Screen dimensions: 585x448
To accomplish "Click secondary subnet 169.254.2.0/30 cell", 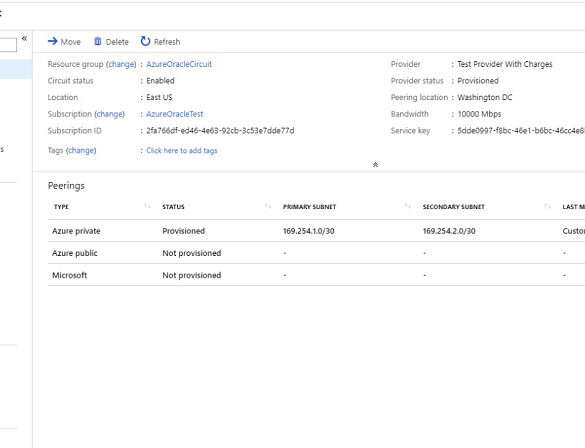I will coord(449,231).
